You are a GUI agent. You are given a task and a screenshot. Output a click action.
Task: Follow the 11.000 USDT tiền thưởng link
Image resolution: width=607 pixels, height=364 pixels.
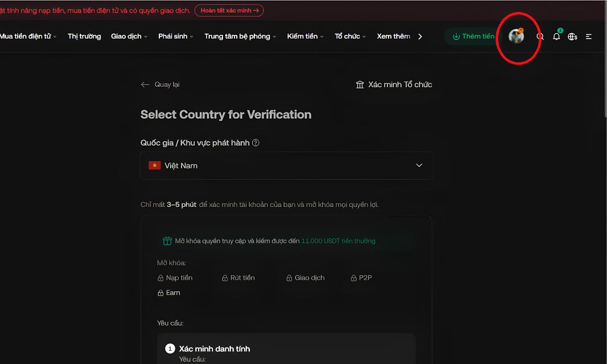tap(338, 240)
